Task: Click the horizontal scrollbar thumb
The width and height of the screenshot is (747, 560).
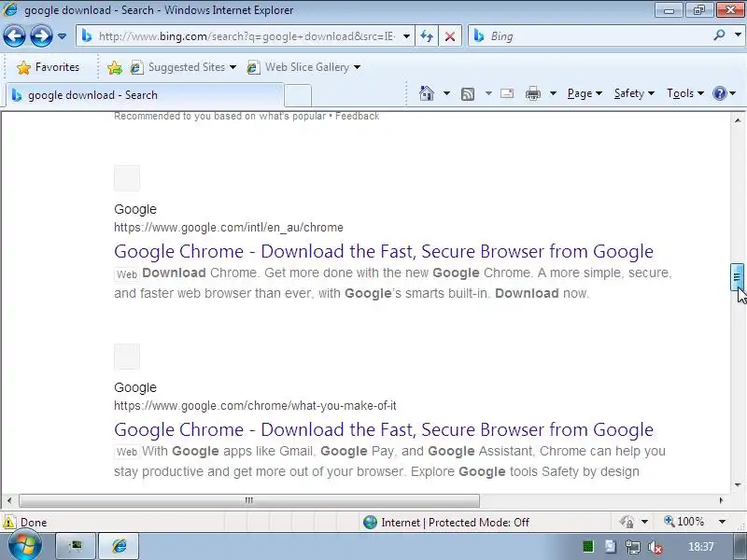Action: point(249,500)
